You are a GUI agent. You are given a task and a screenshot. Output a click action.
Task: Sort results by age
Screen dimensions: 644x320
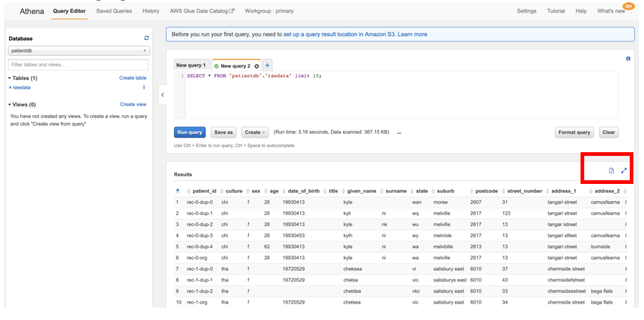(271, 191)
